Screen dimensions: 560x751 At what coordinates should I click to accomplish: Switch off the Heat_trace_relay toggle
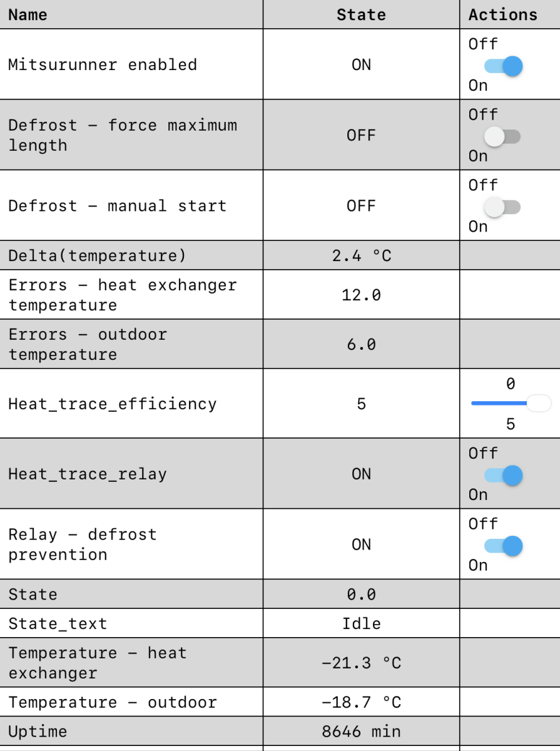(504, 476)
